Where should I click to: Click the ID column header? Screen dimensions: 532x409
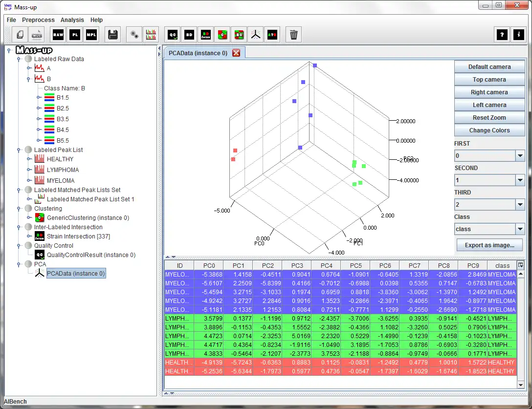(x=179, y=265)
